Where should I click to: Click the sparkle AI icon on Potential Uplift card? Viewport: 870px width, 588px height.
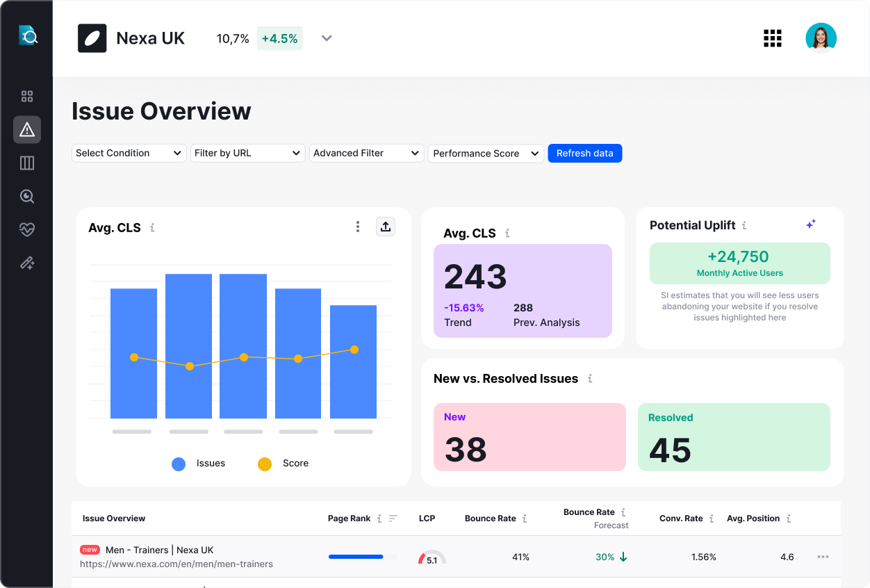coord(810,224)
